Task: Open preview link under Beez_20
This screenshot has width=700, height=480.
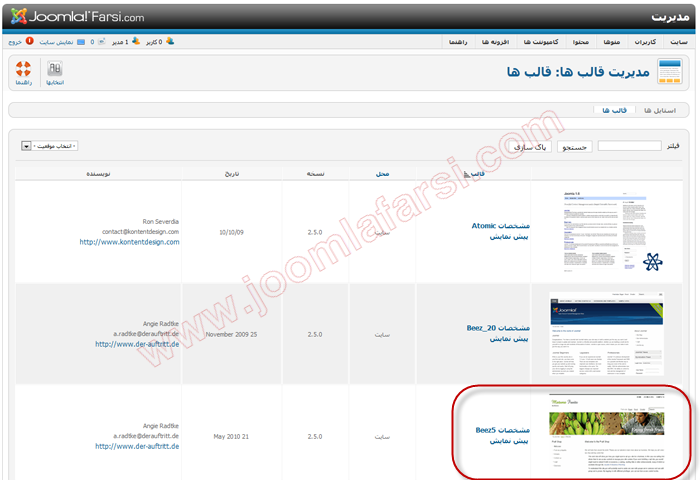Action: (509, 339)
